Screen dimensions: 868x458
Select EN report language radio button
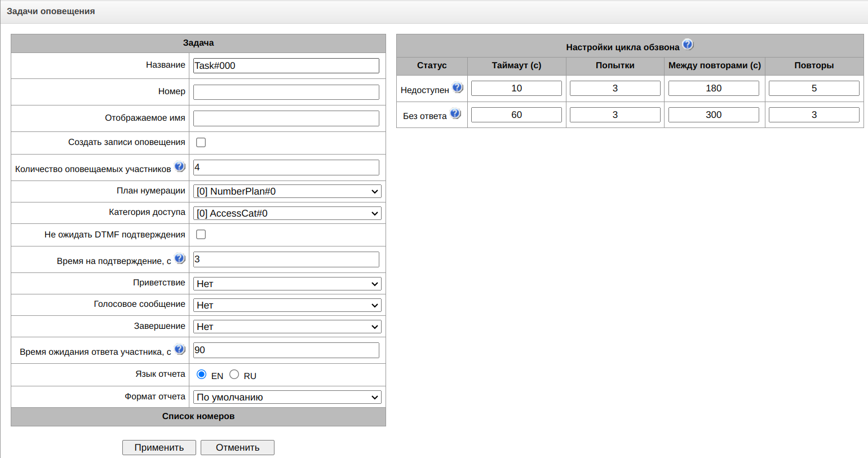click(x=201, y=374)
